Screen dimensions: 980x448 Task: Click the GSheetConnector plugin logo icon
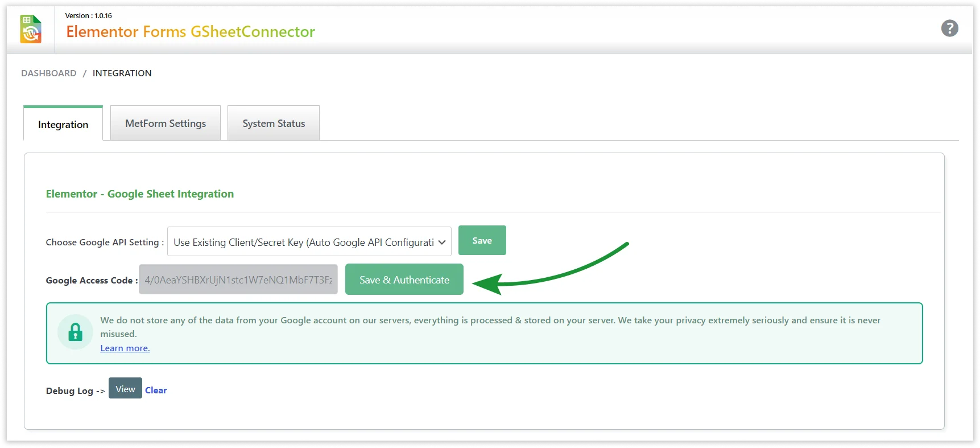[31, 29]
